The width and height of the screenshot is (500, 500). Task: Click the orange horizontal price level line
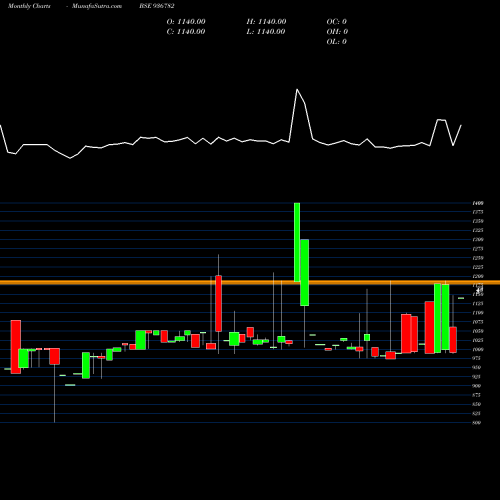coord(250,283)
